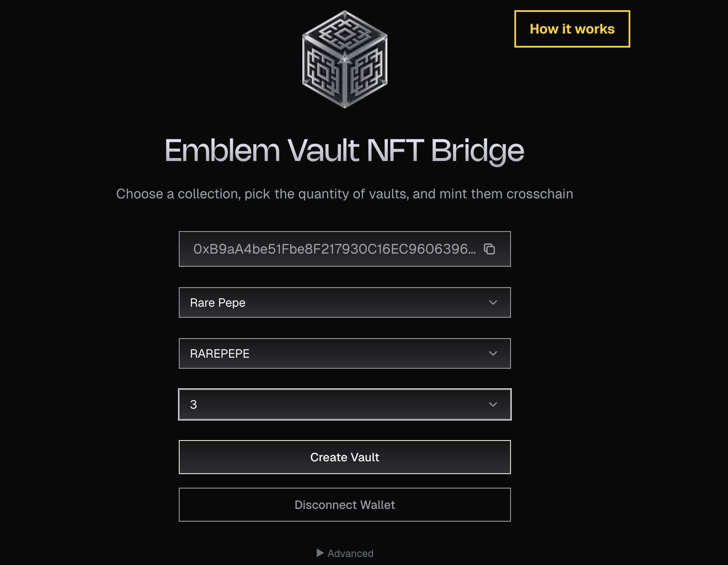Click the word Emblem in the page title
This screenshot has height=565, width=728.
(222, 150)
